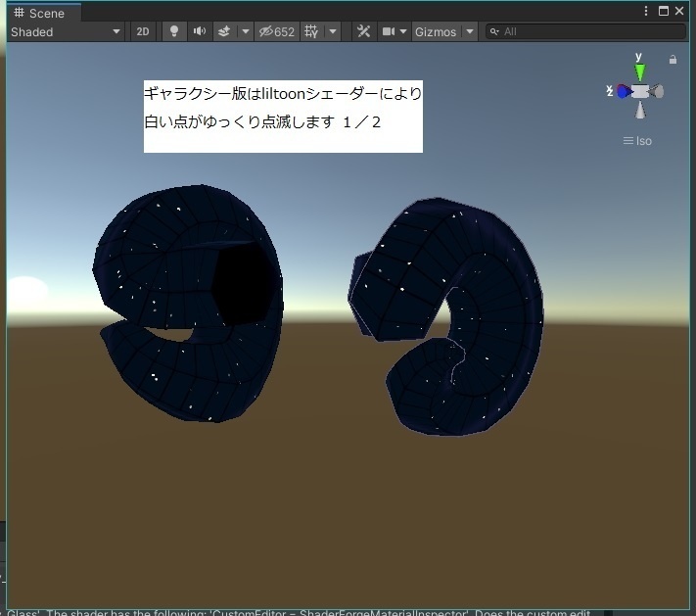Image resolution: width=696 pixels, height=616 pixels.
Task: Switch Iso projection to perspective
Action: [637, 141]
